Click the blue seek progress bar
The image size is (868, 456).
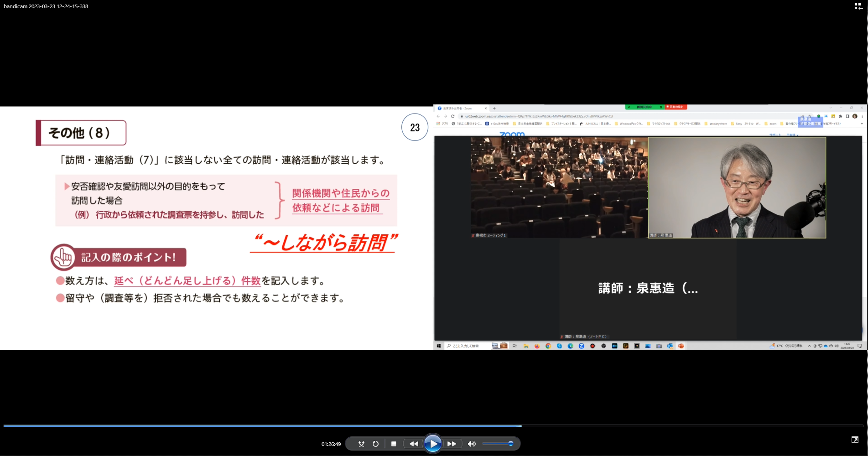(x=263, y=426)
